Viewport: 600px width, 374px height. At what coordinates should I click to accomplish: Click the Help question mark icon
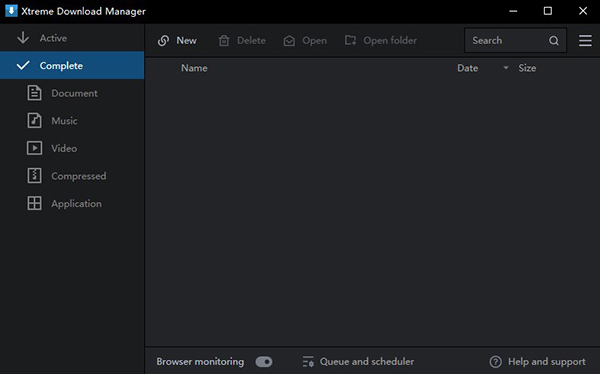496,361
